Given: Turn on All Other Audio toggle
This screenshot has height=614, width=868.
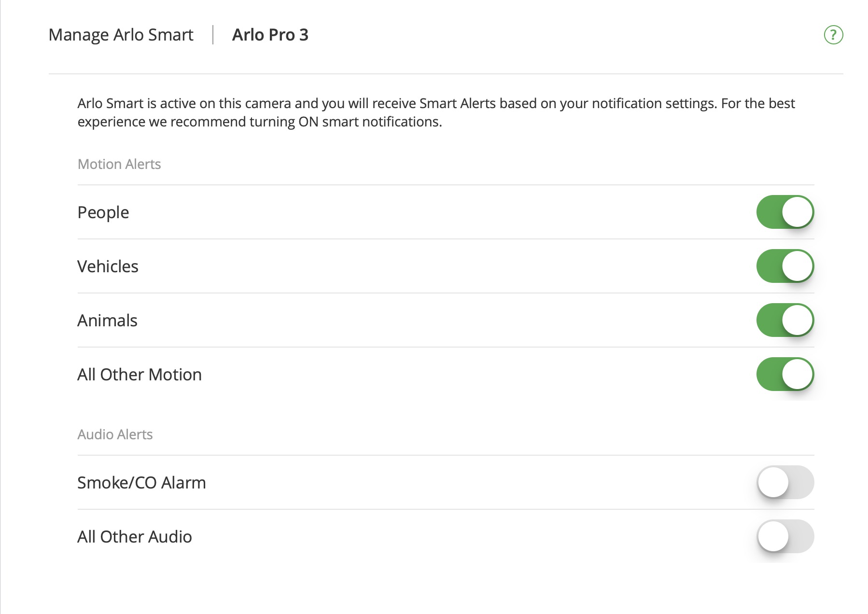Looking at the screenshot, I should click(x=785, y=536).
